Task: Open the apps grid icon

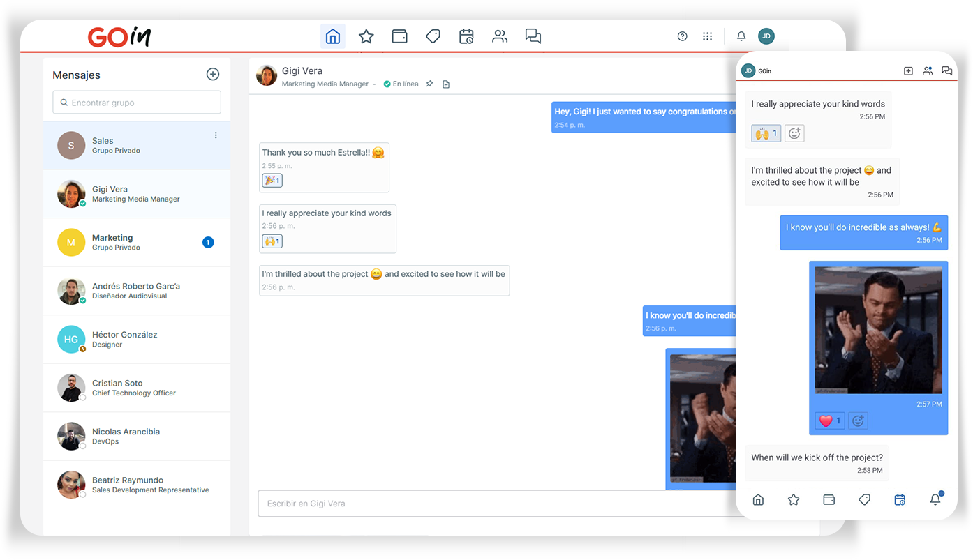Action: (x=708, y=36)
